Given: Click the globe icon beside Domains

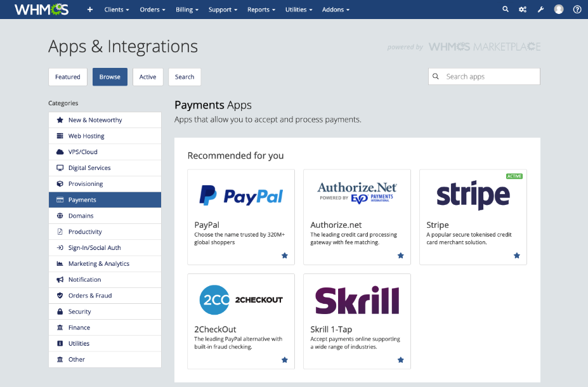Looking at the screenshot, I should tap(60, 216).
